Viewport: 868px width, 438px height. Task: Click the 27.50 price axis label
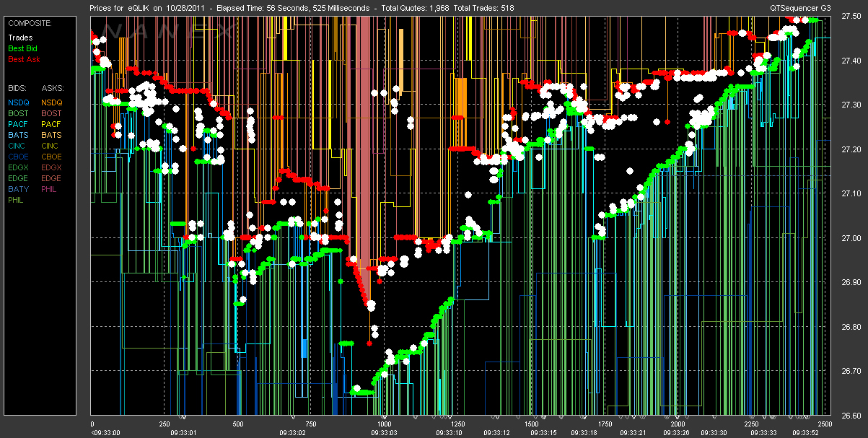click(x=851, y=17)
